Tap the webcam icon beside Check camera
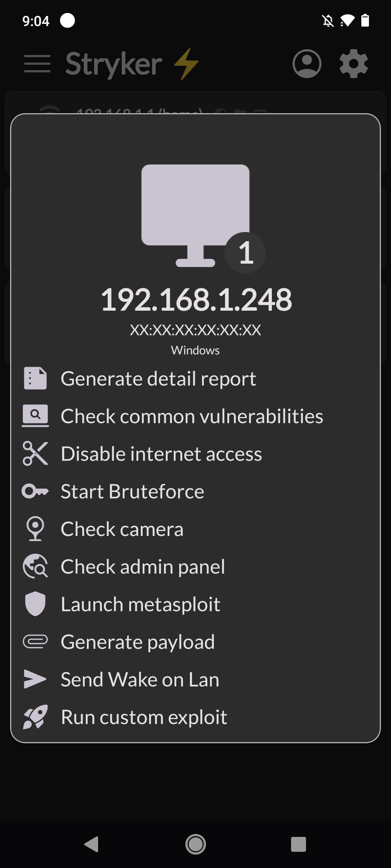This screenshot has height=868, width=391. coord(35,529)
